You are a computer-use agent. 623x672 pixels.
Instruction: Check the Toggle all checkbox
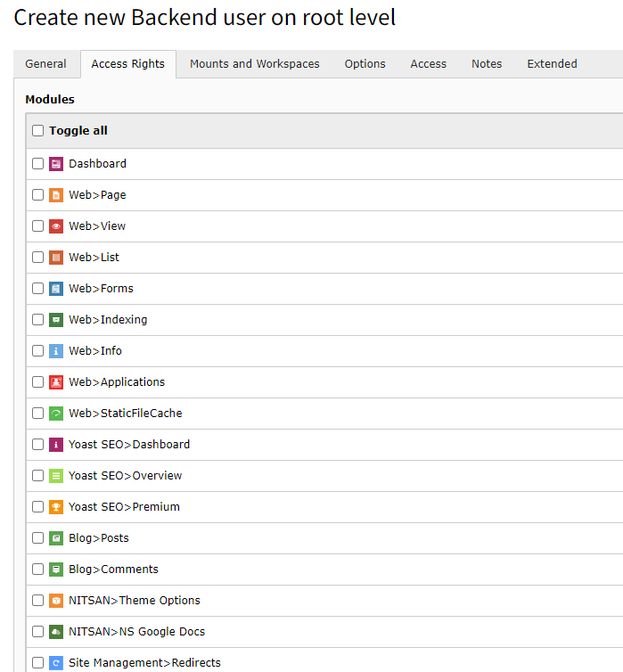[x=37, y=130]
